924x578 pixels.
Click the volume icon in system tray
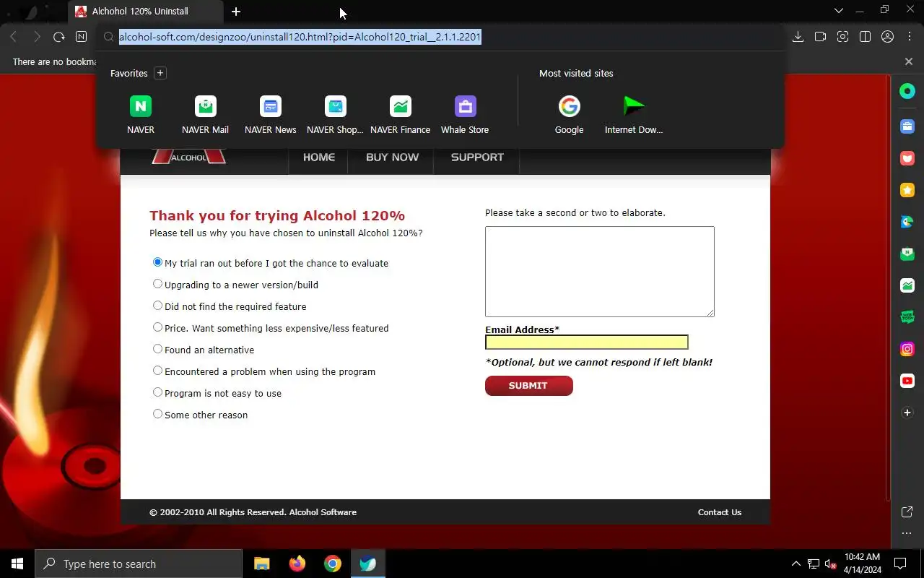(831, 564)
